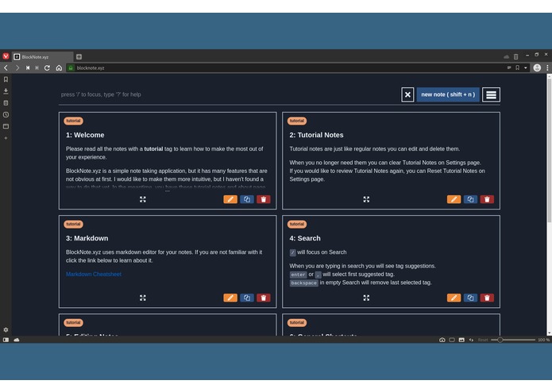Go forward in browser history
552x392 pixels.
click(x=17, y=68)
